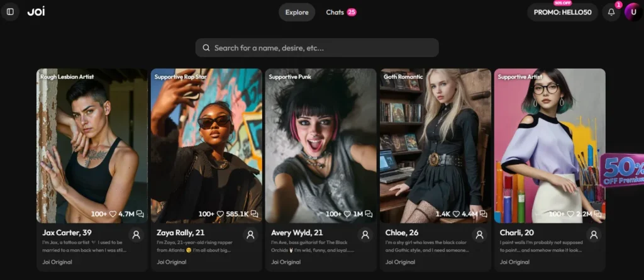Viewport: 644px width, 280px height.
Task: Click Zaya's rising rapper description text
Action: pos(194,246)
